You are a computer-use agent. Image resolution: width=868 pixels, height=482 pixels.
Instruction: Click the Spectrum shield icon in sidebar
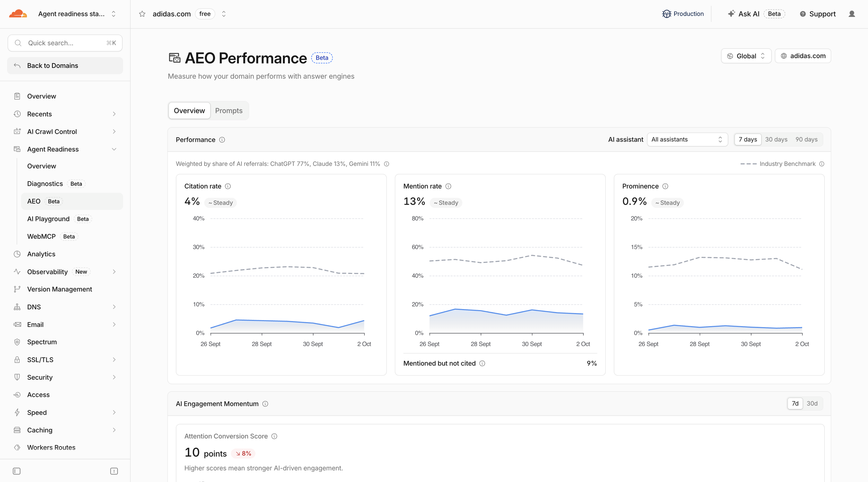(17, 342)
